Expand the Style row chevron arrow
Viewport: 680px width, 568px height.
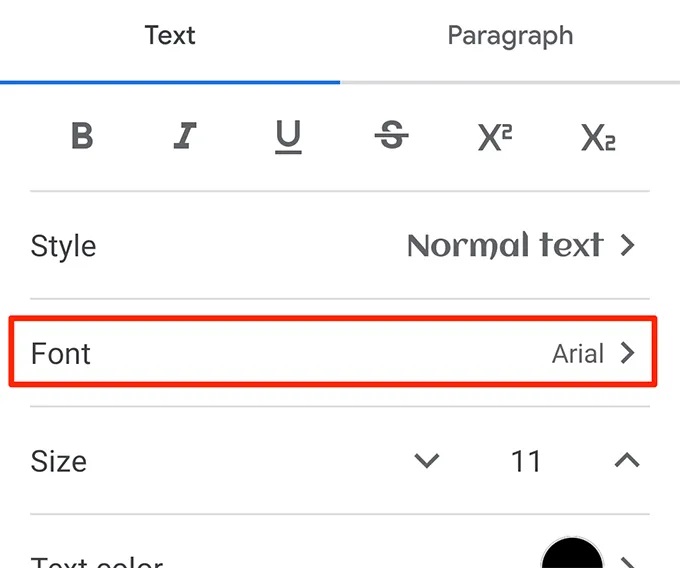point(628,245)
